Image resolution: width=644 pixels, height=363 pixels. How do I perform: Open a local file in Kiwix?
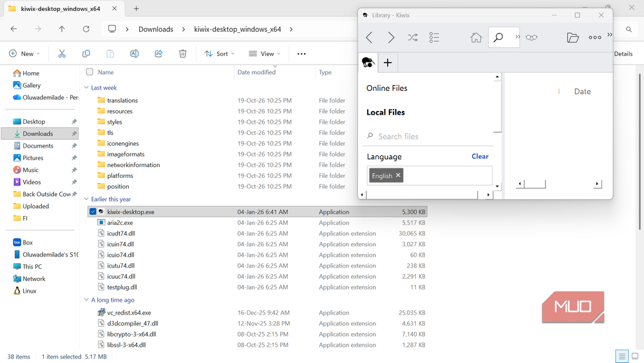point(573,37)
